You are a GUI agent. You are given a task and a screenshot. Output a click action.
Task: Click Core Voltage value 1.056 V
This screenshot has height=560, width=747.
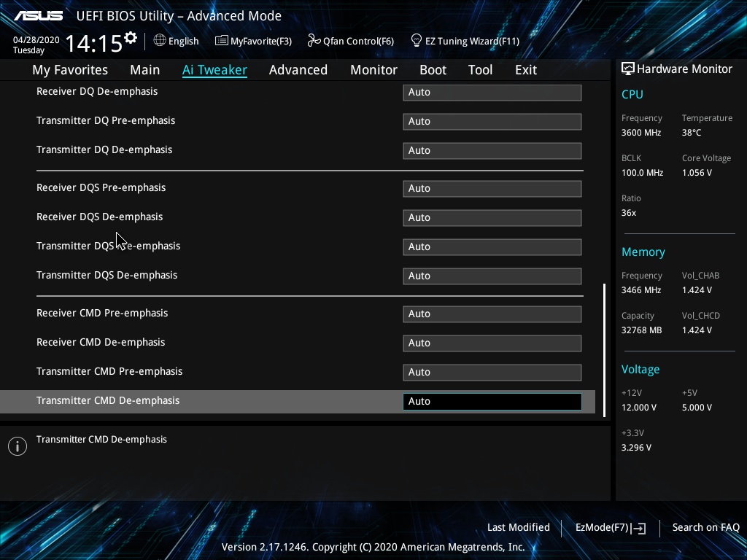coord(697,173)
